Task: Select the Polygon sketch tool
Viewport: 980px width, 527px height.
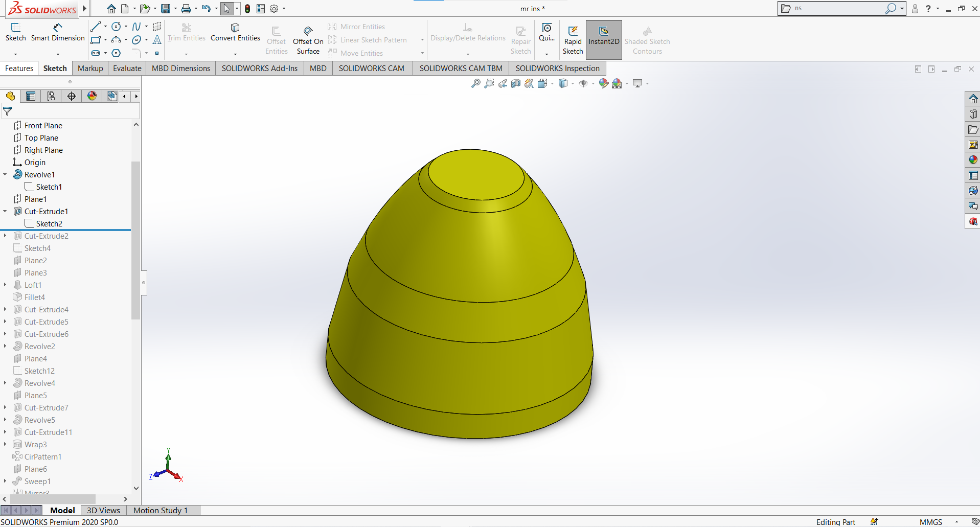Action: point(117,53)
